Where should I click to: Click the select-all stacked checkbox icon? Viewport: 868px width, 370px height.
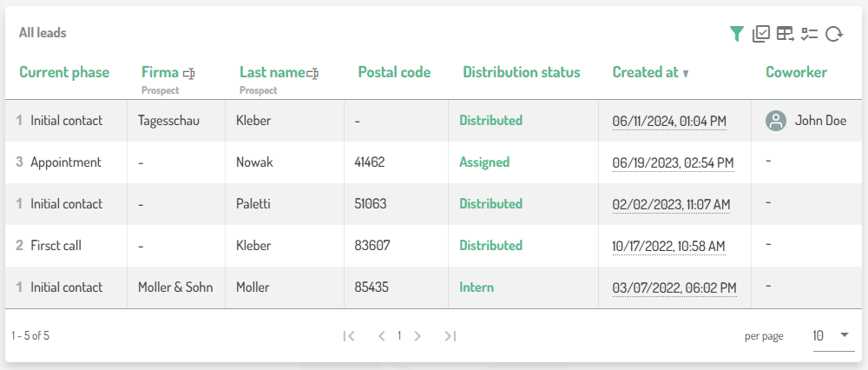pyautogui.click(x=761, y=34)
